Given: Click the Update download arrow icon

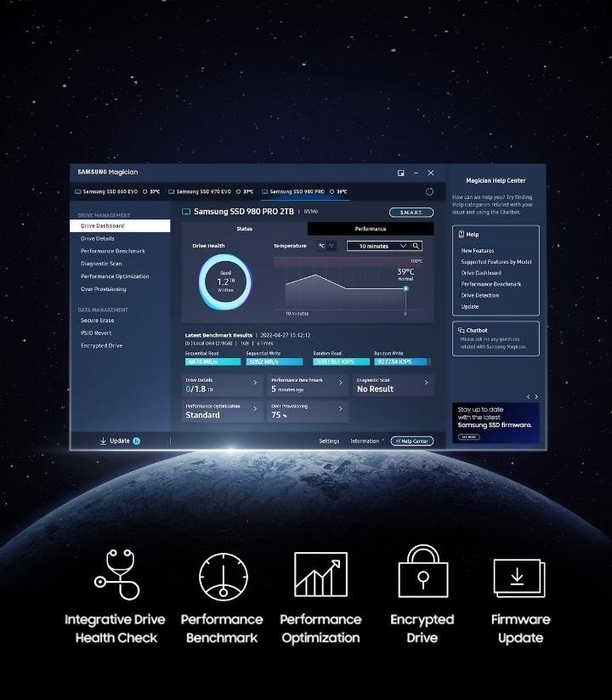Looking at the screenshot, I should [x=104, y=441].
